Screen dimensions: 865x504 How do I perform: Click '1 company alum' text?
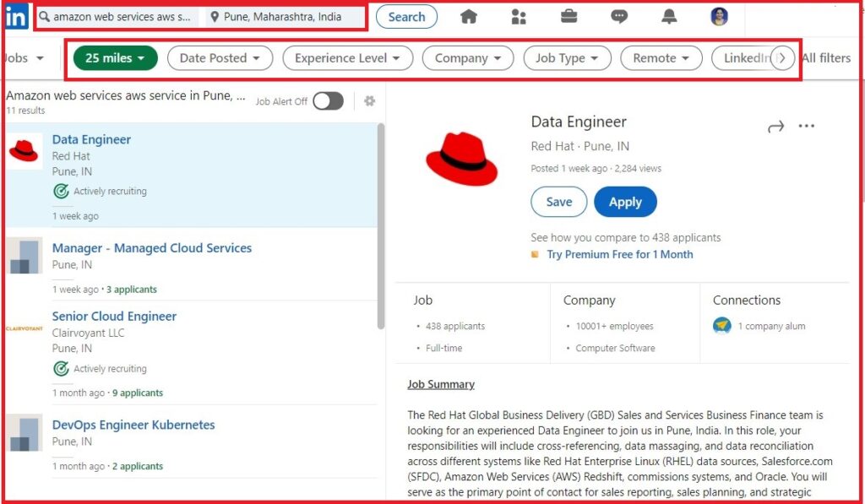click(771, 326)
